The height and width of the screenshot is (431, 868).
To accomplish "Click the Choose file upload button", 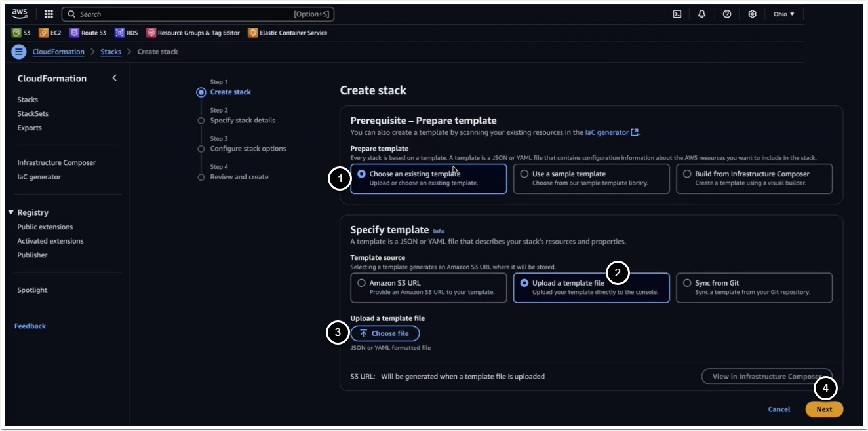I will point(385,333).
